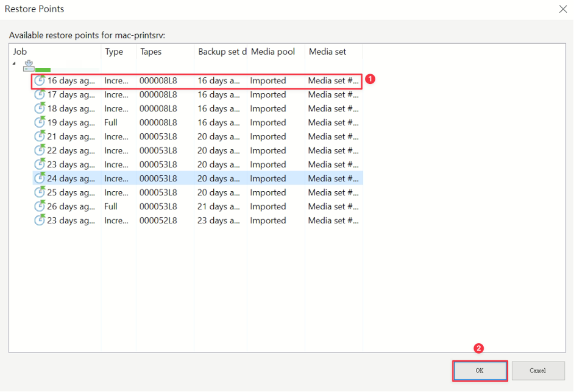Click the tape job icon at tree root
Image resolution: width=574 pixels, height=392 pixels.
point(29,66)
